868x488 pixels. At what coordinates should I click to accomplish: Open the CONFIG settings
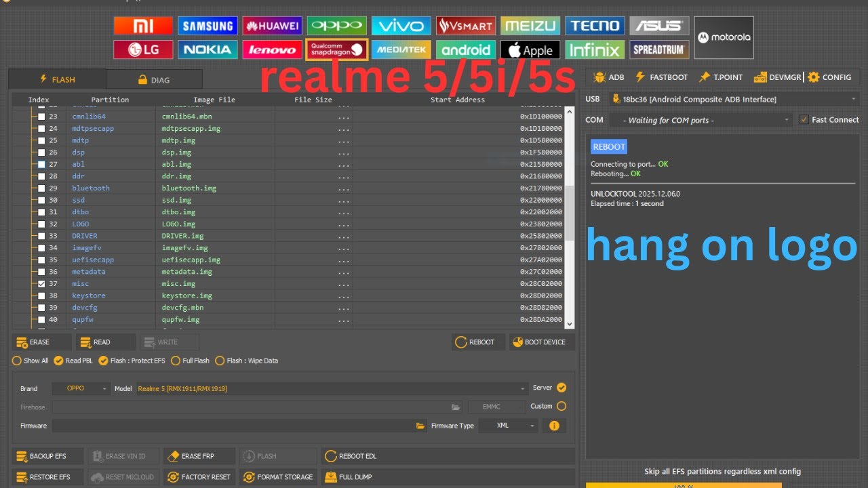tap(829, 77)
